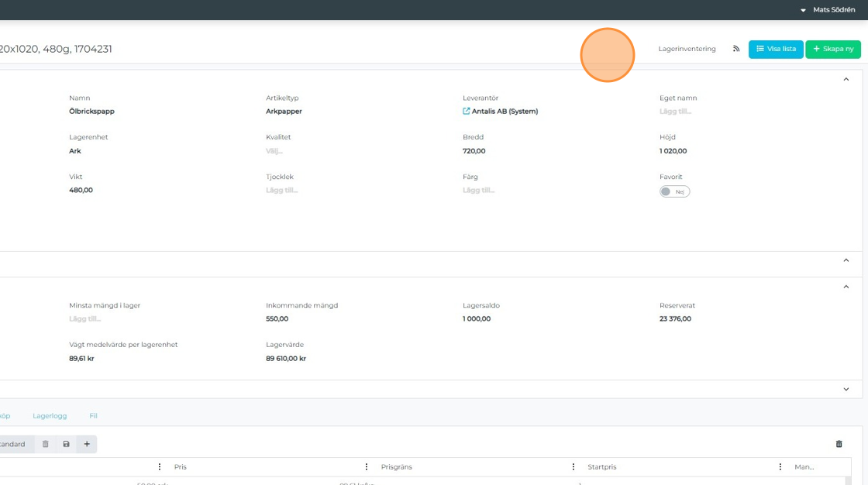This screenshot has width=868, height=485.
Task: Click the RSS feed icon beside Lagerinventering
Action: (736, 49)
